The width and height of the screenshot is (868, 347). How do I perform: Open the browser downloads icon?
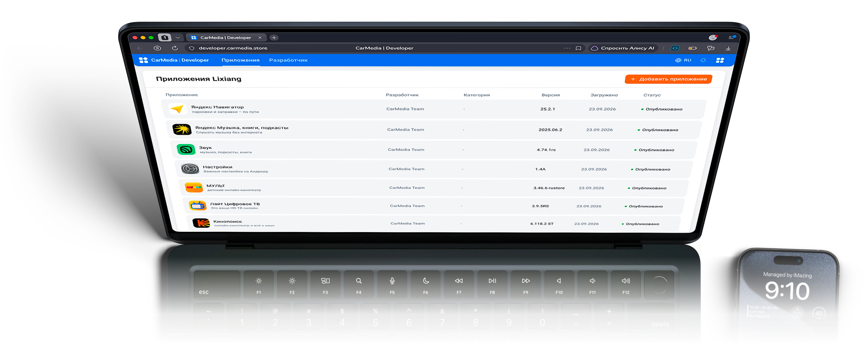coord(728,48)
